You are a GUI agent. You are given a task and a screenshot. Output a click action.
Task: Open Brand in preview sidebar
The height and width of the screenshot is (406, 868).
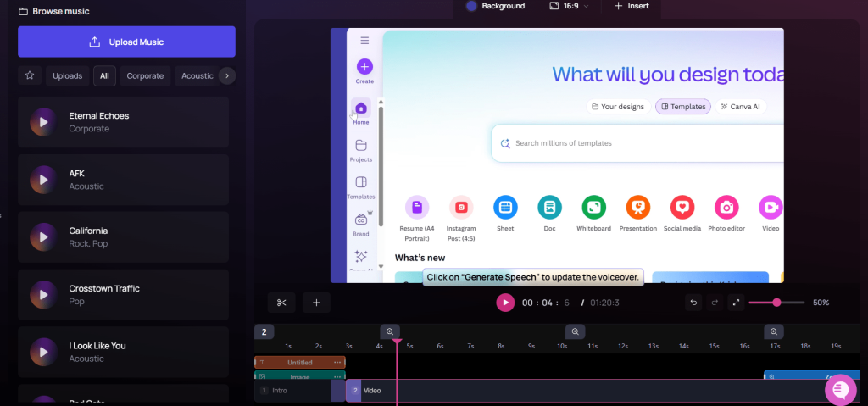[x=361, y=225]
